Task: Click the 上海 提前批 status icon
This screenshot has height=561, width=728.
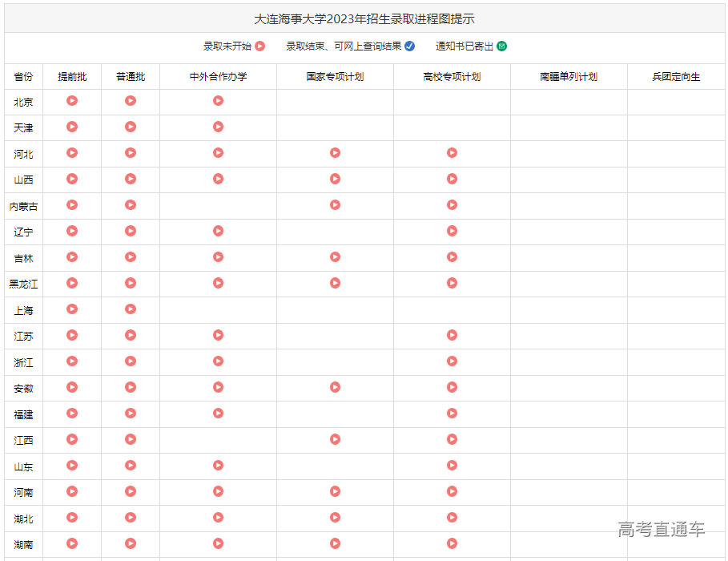Action: [71, 309]
